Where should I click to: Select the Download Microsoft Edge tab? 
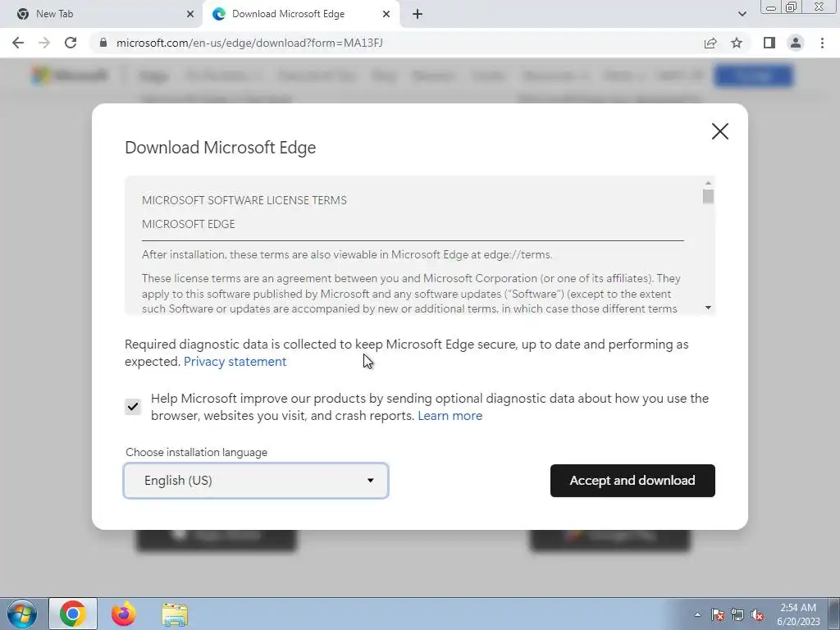coord(300,14)
